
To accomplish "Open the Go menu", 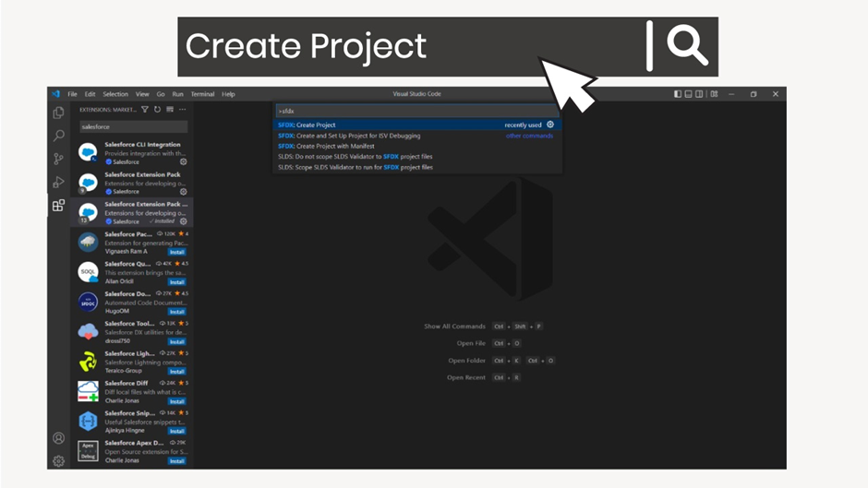I will (161, 94).
